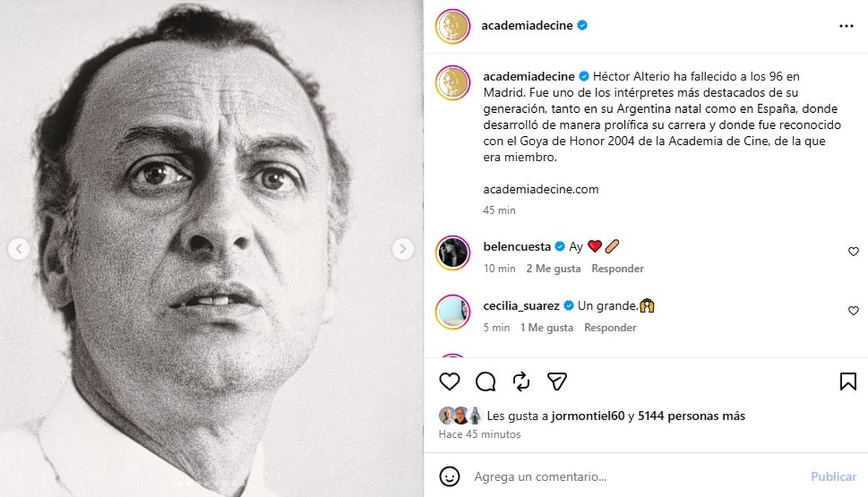
Task: Open comments via the speech bubble icon
Action: 485,381
